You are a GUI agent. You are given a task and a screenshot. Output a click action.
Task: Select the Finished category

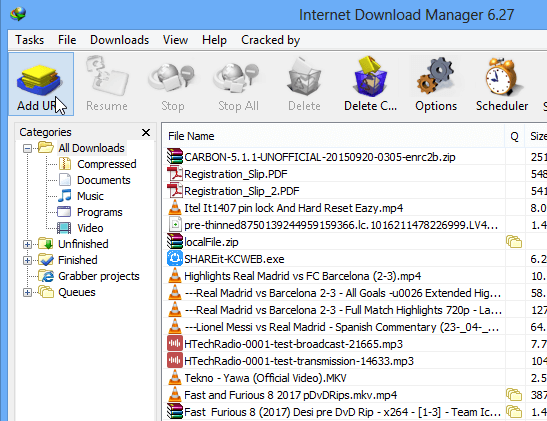pyautogui.click(x=77, y=260)
